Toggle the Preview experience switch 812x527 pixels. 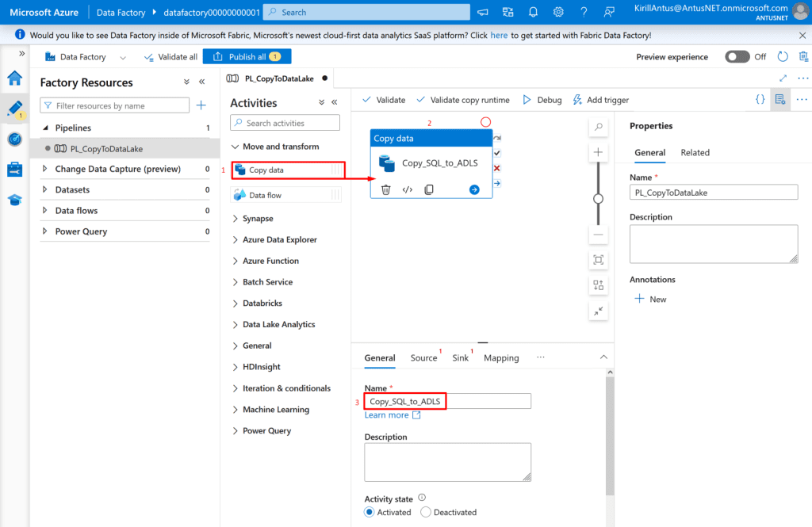tap(737, 57)
